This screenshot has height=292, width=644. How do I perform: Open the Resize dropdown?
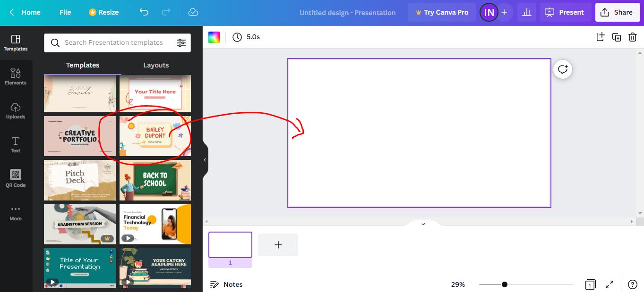coord(103,12)
